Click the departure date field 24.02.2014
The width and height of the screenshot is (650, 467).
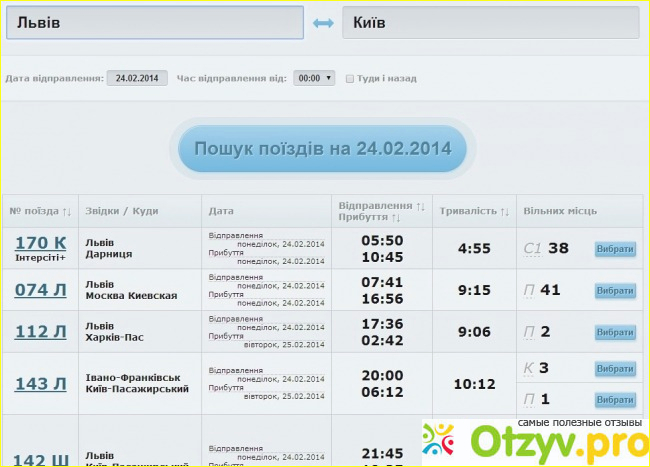137,78
